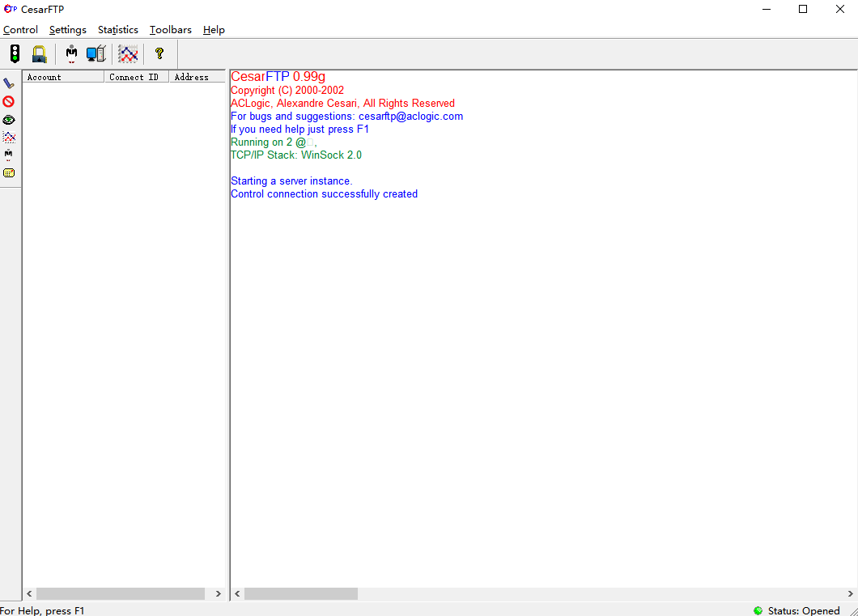Open the statistics graph icon in top toolbar
The image size is (858, 616).
click(x=128, y=54)
